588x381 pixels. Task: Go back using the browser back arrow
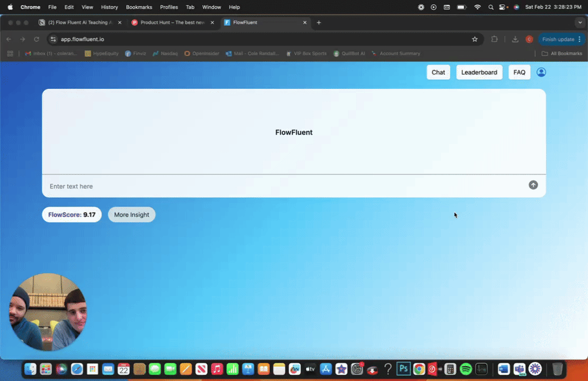[x=9, y=40]
